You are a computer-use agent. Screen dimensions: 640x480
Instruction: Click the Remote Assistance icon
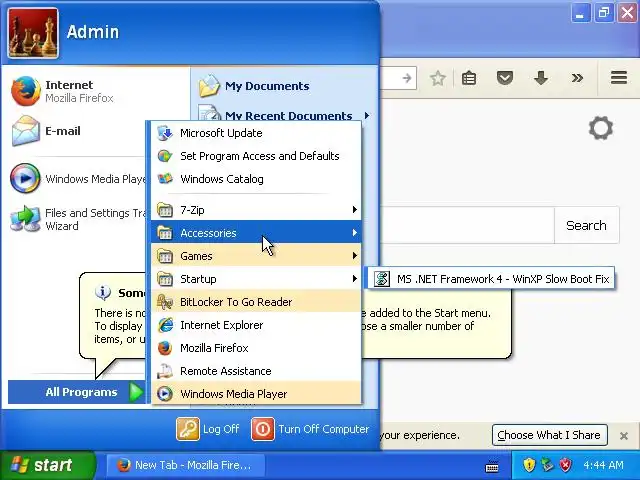click(165, 371)
